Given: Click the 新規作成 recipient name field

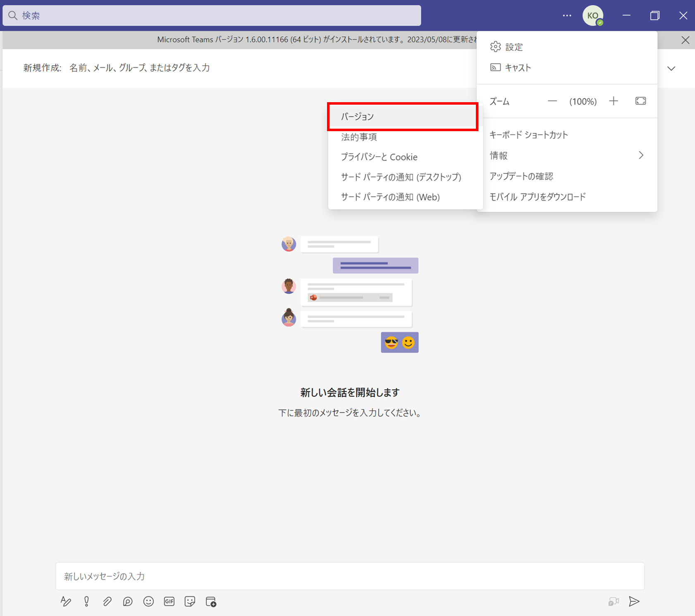Looking at the screenshot, I should (140, 68).
